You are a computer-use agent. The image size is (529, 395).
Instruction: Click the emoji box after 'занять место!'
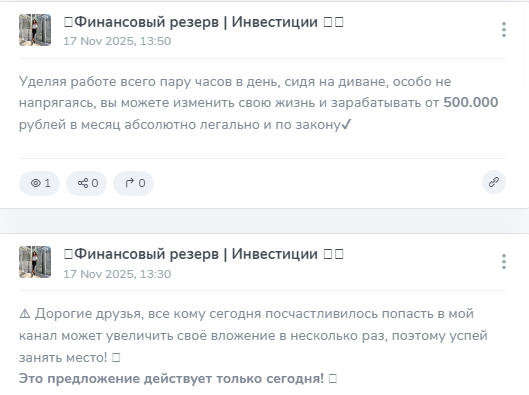(116, 358)
